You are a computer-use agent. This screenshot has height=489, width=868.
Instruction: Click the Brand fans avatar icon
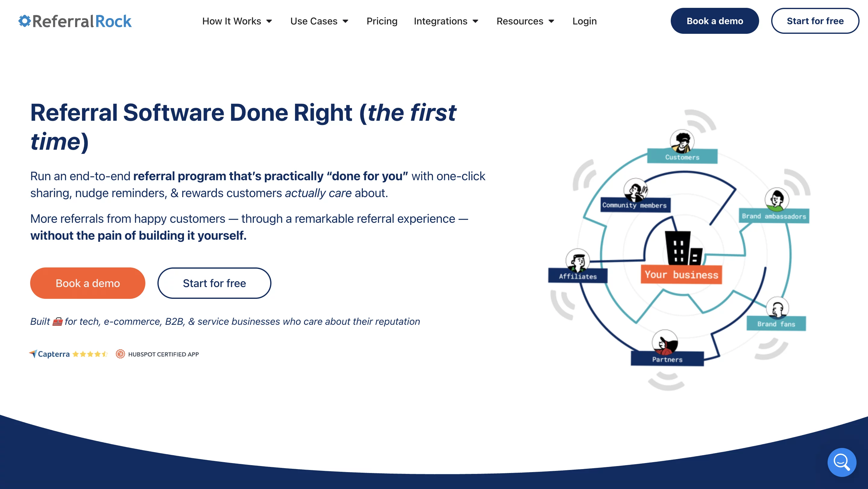point(777,308)
